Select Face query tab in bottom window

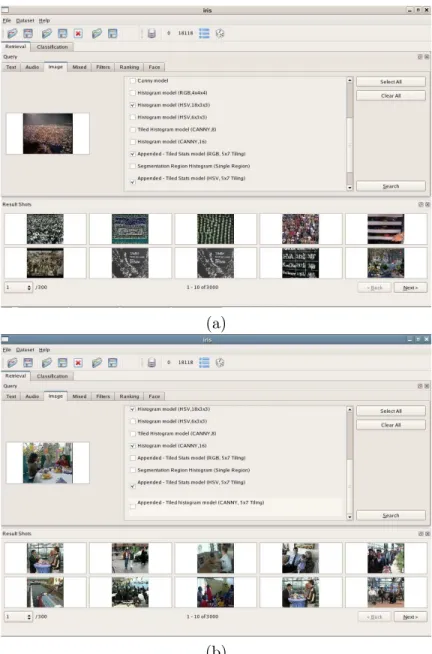point(154,396)
